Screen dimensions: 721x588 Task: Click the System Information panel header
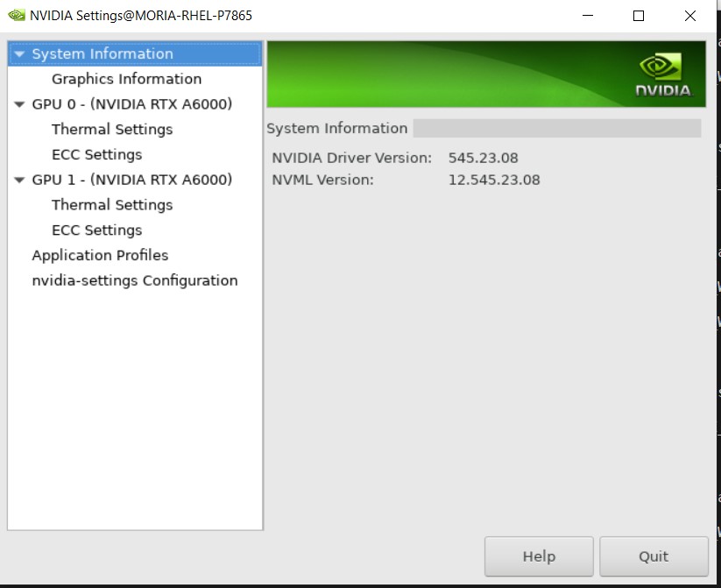click(336, 128)
